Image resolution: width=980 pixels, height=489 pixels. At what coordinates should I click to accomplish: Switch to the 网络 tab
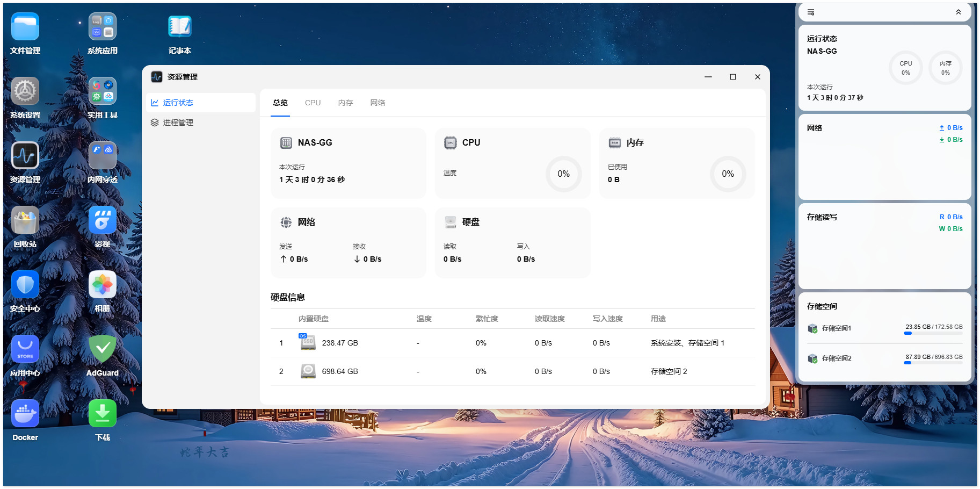point(378,103)
